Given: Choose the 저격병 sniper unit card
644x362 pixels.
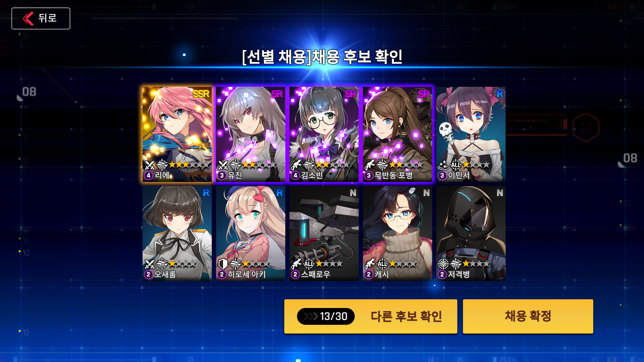Looking at the screenshot, I should (x=471, y=234).
